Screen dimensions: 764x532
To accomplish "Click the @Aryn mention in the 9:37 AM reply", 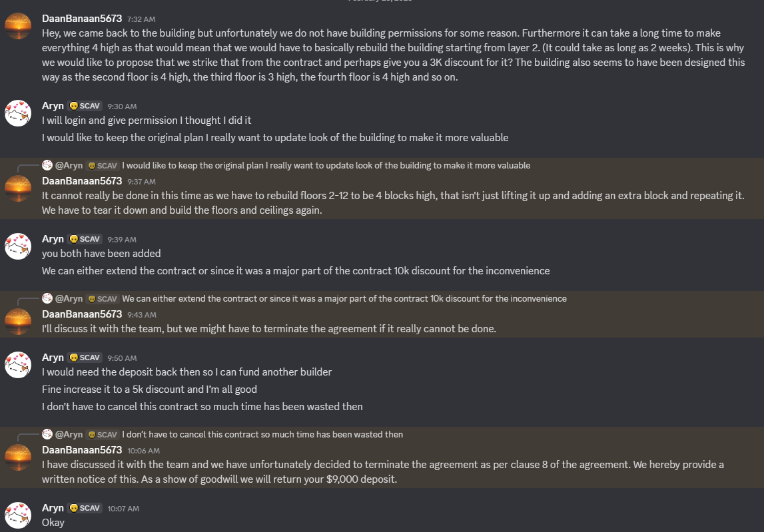I will point(69,165).
